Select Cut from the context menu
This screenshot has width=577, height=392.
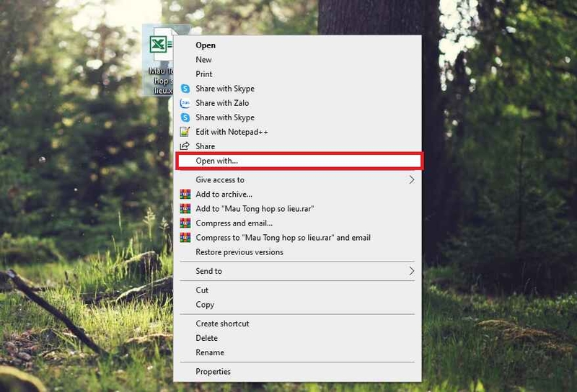(298, 290)
